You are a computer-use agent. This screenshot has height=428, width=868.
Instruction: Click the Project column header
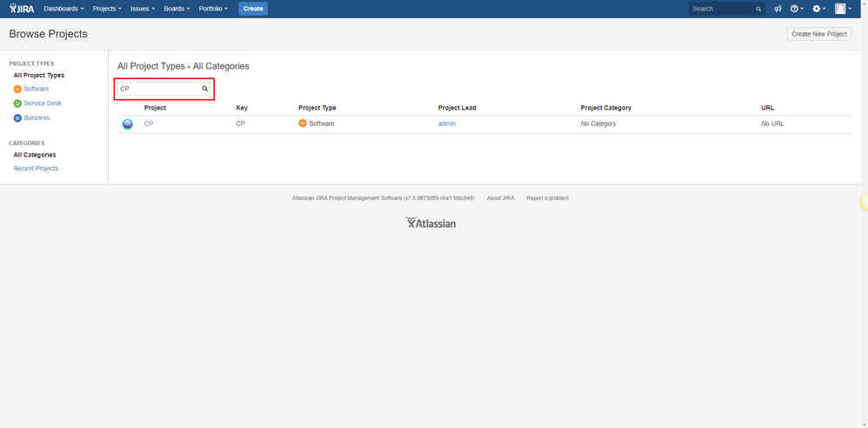click(155, 107)
